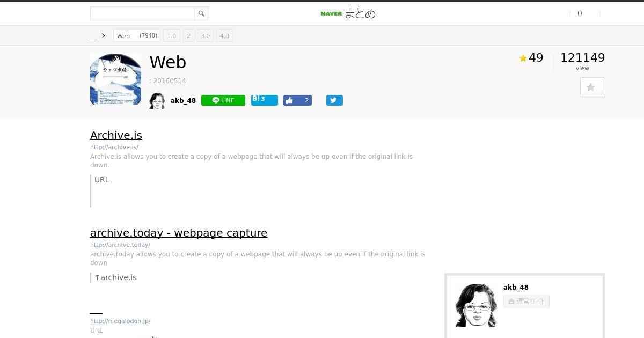Open the article cover thumbnail
The image size is (644, 338).
pos(115,79)
